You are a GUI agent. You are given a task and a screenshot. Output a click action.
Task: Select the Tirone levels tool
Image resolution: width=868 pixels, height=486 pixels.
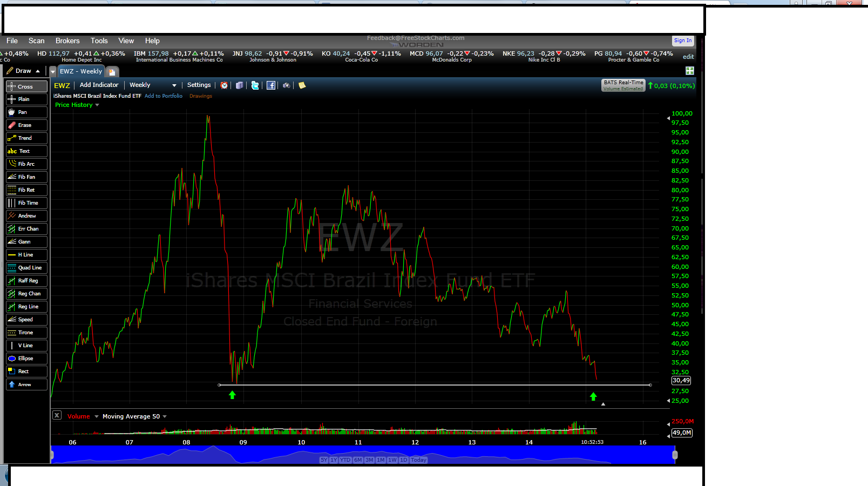click(x=26, y=333)
